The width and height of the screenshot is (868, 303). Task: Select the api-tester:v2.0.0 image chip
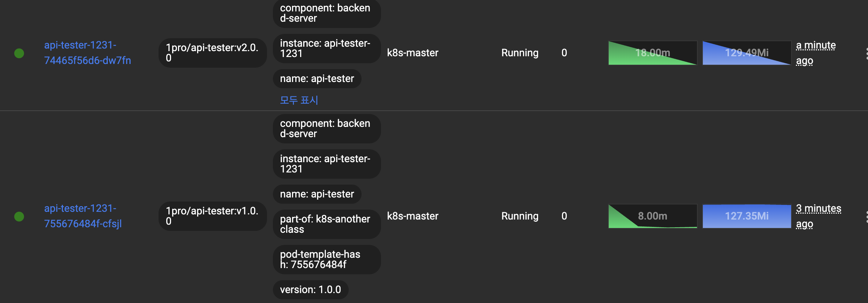213,53
